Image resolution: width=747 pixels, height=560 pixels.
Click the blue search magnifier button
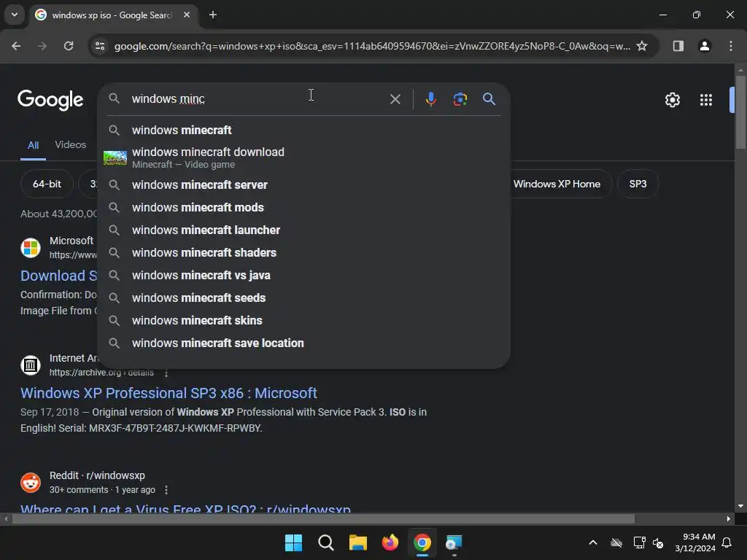489,99
